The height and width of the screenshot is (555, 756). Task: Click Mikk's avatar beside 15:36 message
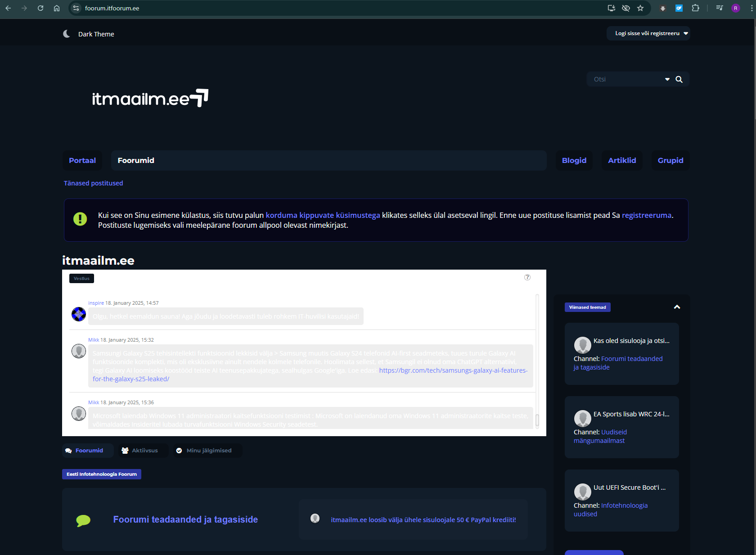tap(79, 414)
